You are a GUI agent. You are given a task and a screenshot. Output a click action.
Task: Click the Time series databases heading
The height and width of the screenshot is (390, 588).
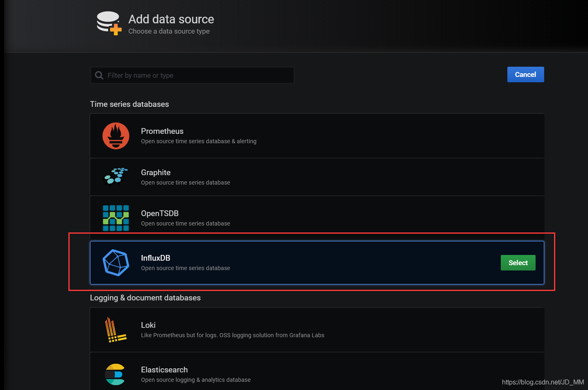(129, 104)
